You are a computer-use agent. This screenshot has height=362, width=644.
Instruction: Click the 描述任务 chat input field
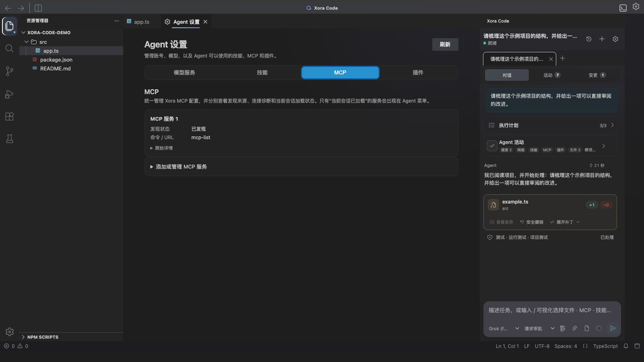[x=552, y=310]
